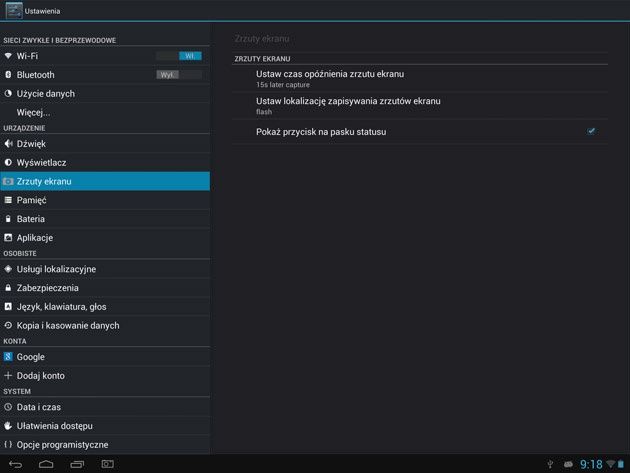The width and height of the screenshot is (630, 473).
Task: Tap the Język, klawiatura keyboard icon
Action: [8, 307]
